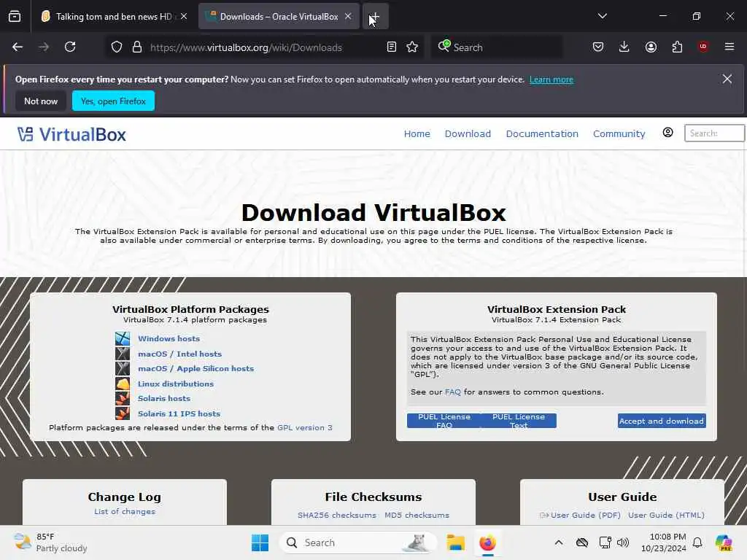Bookmark this page with star
The width and height of the screenshot is (747, 560).
(413, 47)
